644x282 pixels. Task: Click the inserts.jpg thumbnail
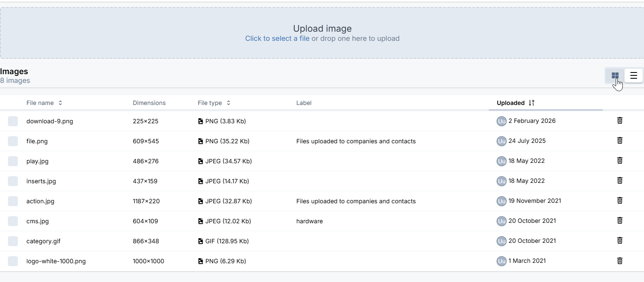[13, 181]
